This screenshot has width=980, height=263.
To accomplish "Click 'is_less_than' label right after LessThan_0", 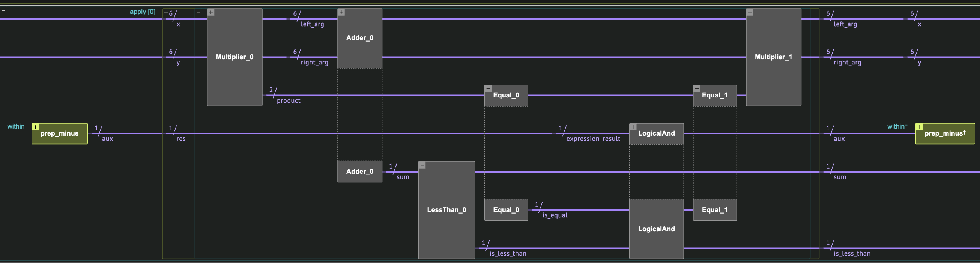I will point(508,254).
